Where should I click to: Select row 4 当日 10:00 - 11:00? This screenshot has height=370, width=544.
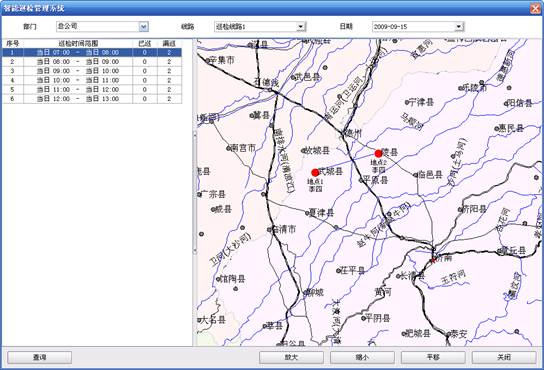click(x=92, y=80)
